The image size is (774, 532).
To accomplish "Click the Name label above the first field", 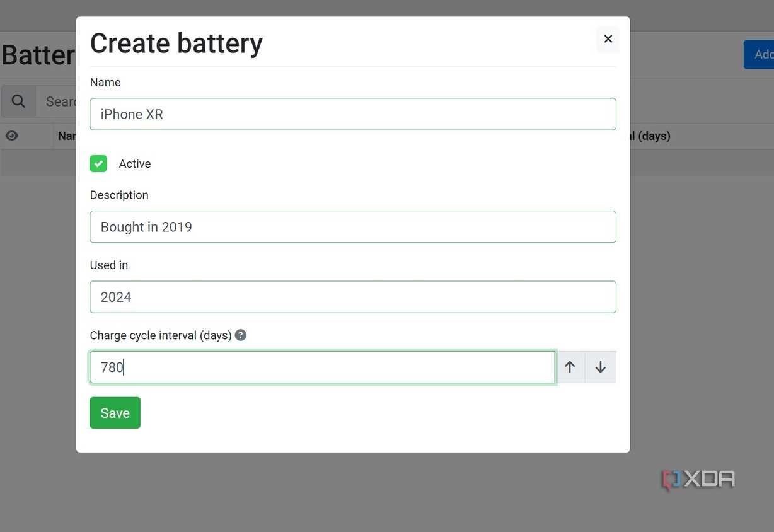I will pos(105,83).
